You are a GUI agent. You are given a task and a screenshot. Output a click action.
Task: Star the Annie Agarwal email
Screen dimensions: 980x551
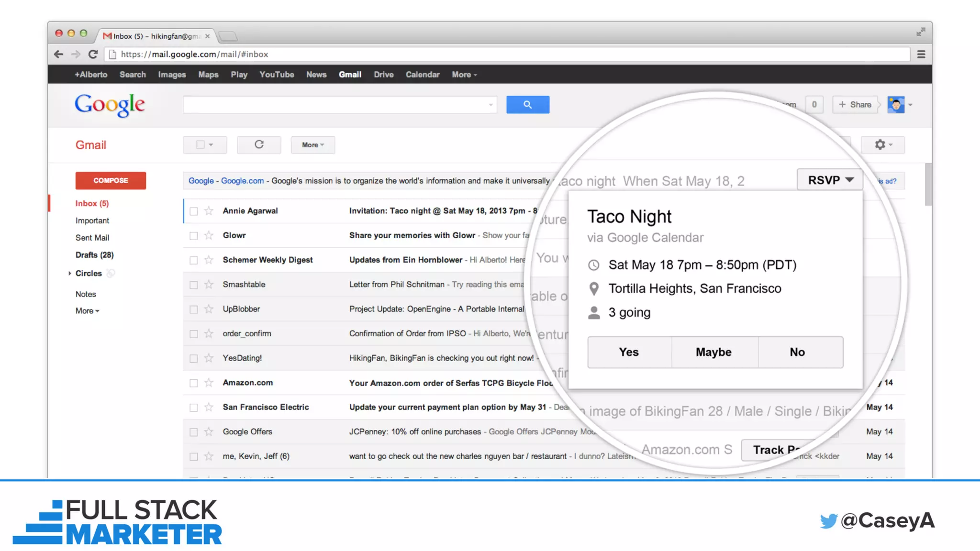tap(209, 210)
